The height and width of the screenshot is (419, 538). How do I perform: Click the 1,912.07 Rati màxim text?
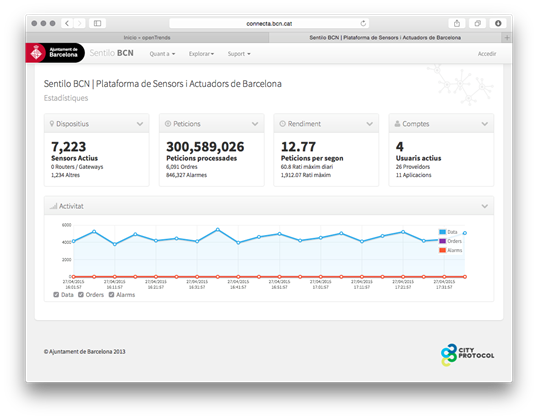306,175
